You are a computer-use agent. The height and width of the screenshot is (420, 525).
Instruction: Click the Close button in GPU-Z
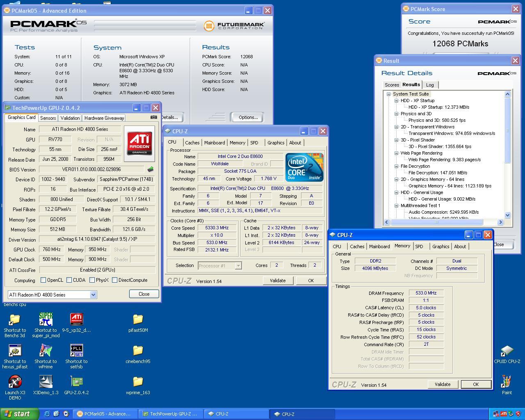pos(144,294)
